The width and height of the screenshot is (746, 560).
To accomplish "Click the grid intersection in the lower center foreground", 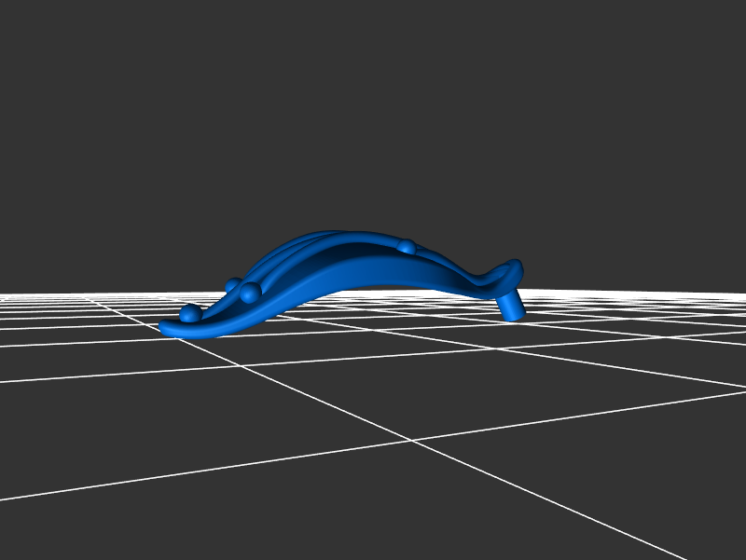I will (x=410, y=441).
